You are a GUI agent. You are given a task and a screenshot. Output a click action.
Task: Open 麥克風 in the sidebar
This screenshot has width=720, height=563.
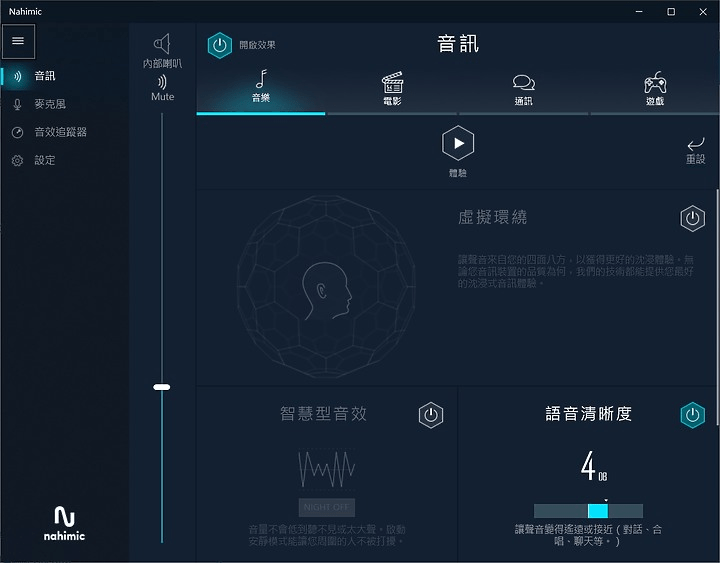50,104
